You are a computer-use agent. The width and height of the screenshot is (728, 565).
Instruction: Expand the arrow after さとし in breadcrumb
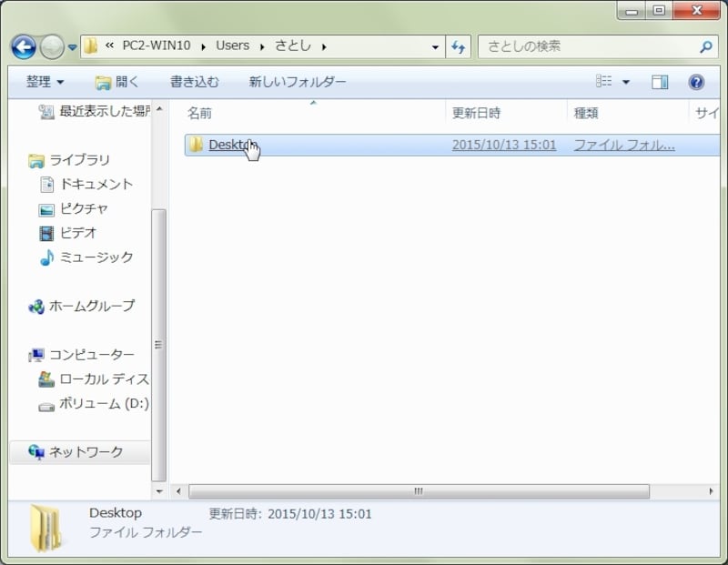point(324,46)
